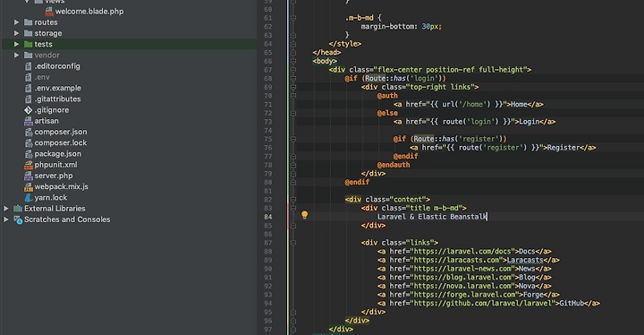Click the https://laravel-news.com URL
The height and width of the screenshot is (335, 644).
462,269
